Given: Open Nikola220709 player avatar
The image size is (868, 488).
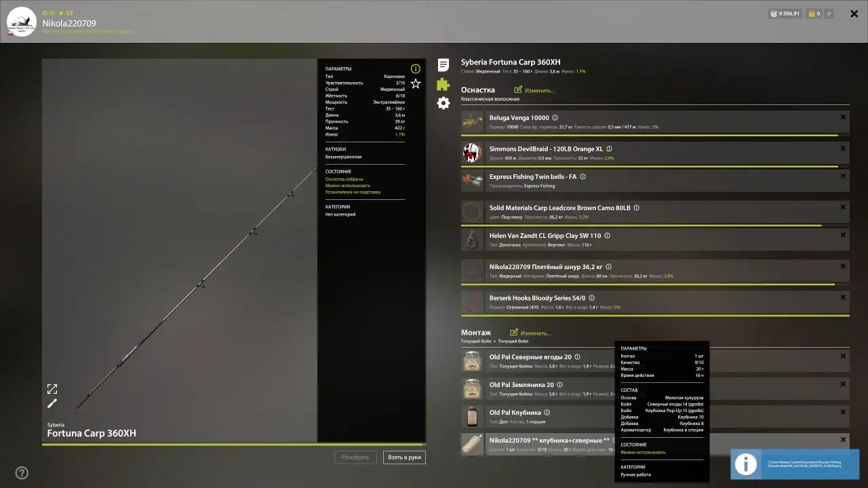Looking at the screenshot, I should tap(21, 22).
